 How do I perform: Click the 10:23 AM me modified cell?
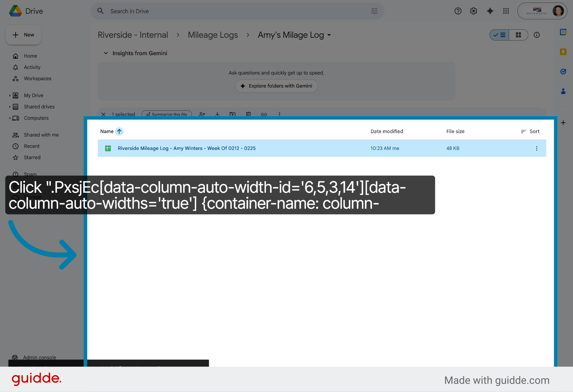tap(385, 148)
